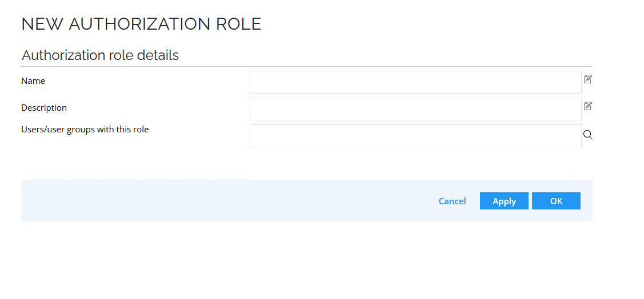Cancel creating the authorization role
Image resolution: width=644 pixels, height=299 pixels.
point(452,201)
